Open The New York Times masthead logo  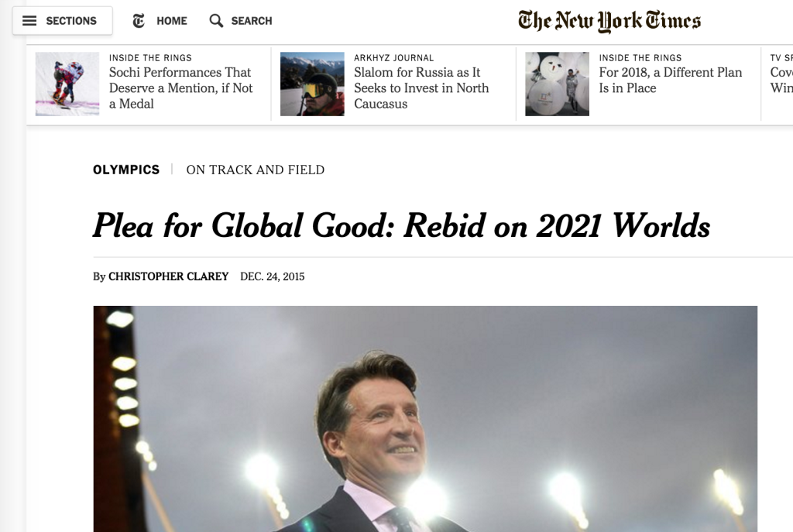tap(609, 21)
